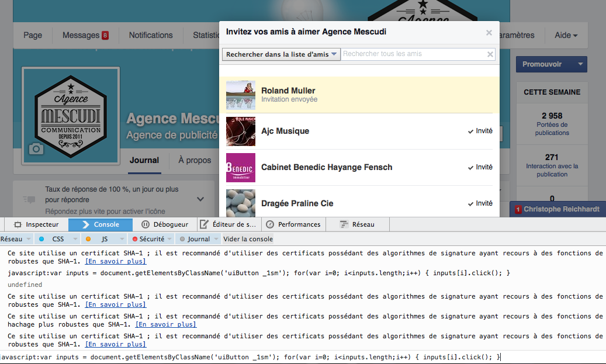The width and height of the screenshot is (606, 364).
Task: Open the Inspecteur devtools tab
Action: pyautogui.click(x=36, y=224)
